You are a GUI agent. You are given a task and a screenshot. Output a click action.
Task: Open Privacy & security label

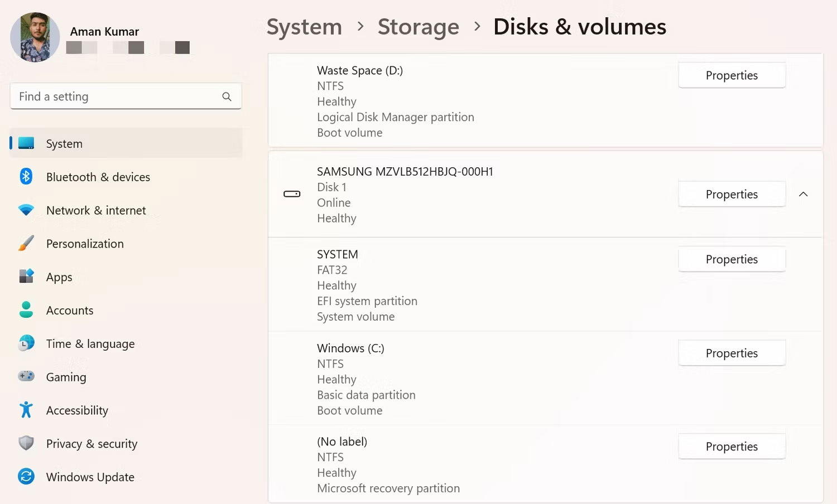[x=92, y=444]
